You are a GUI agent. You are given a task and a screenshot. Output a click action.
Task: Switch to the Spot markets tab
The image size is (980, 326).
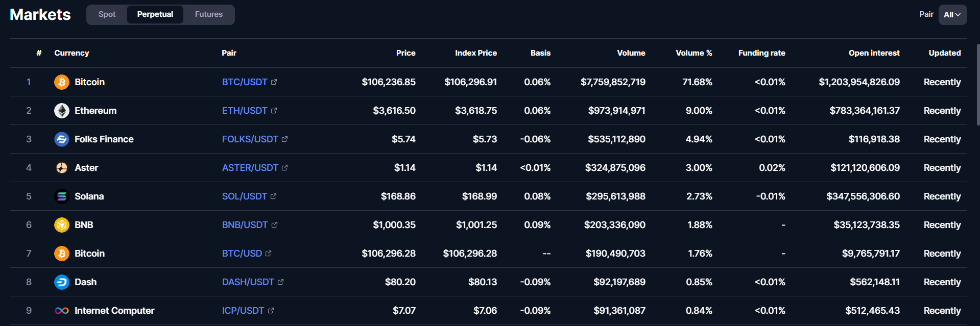point(107,15)
